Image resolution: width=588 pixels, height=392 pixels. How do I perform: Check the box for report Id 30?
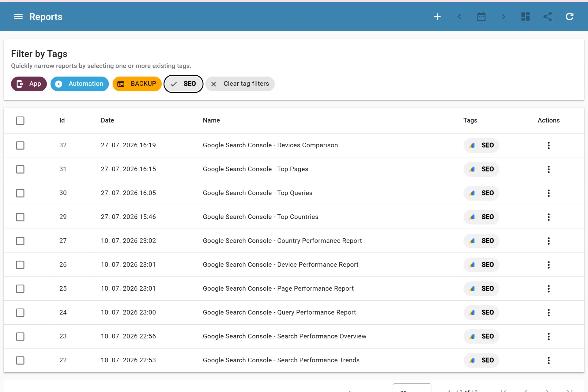click(x=20, y=193)
